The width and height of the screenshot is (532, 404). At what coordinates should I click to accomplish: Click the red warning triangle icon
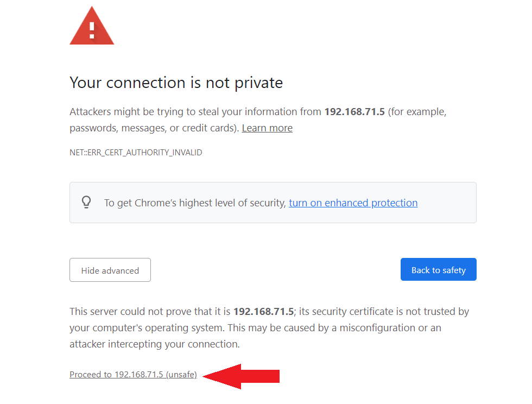click(92, 26)
